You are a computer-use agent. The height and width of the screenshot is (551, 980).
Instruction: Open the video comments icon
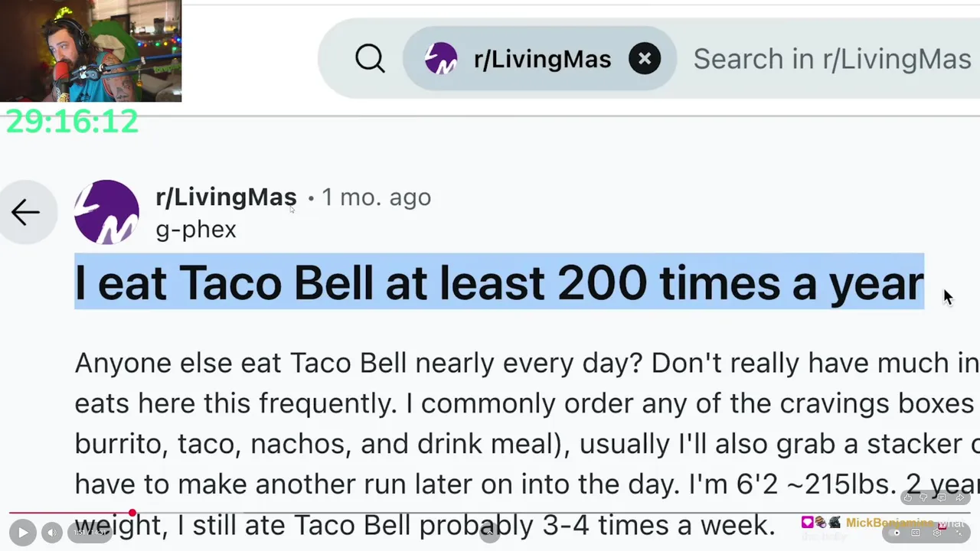click(942, 498)
